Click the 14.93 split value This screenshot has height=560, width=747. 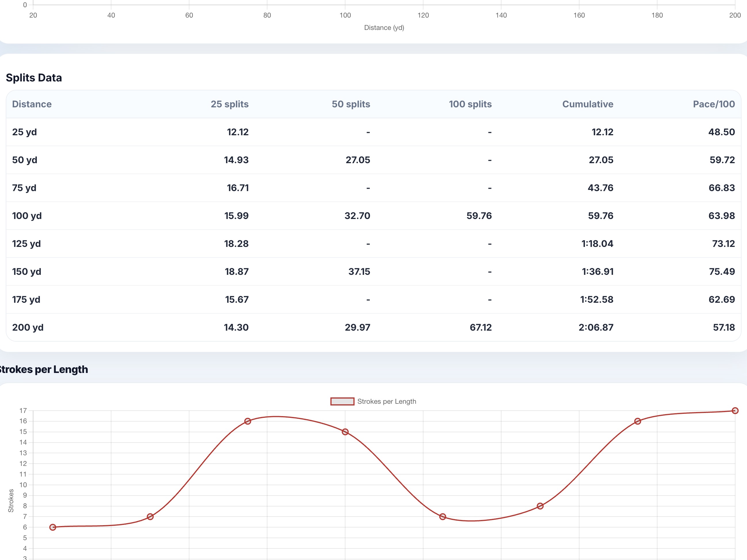(x=236, y=160)
